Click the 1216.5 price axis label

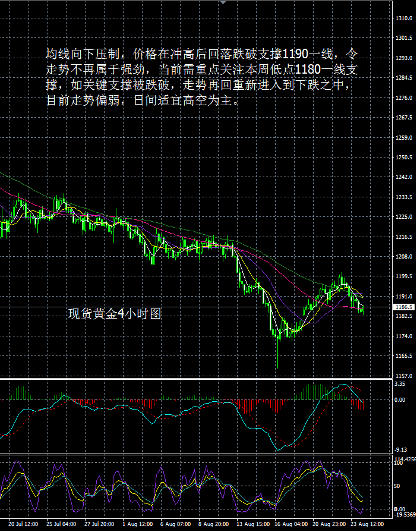coord(404,237)
